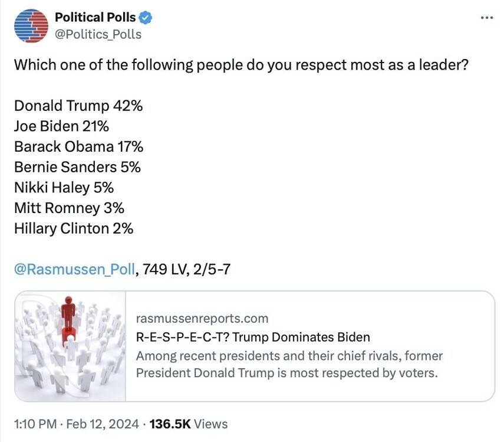504x442 pixels.
Task: Click the 'respect most as a leader' question
Action: [x=242, y=65]
